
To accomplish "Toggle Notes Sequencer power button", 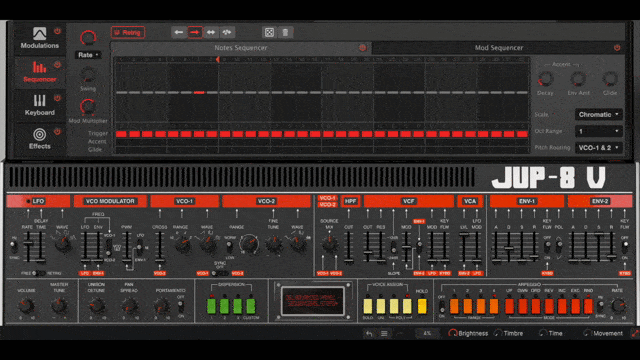I will click(362, 48).
